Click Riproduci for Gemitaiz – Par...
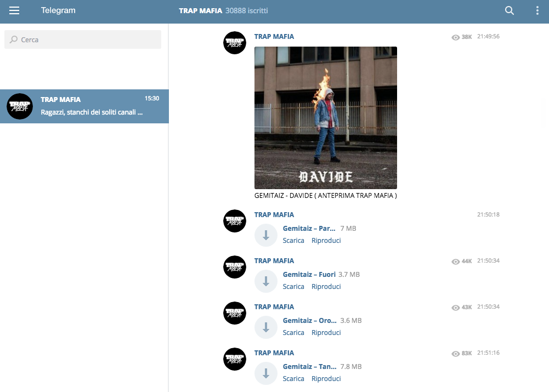Viewport: 549px width, 392px height. [326, 241]
